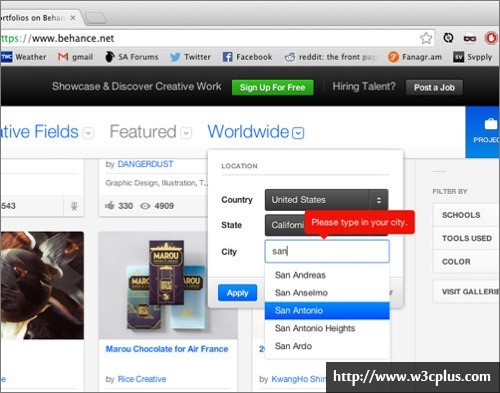Open Marou Chocolate for Air France link
Viewport: 500px width, 393px height.
pos(167,349)
